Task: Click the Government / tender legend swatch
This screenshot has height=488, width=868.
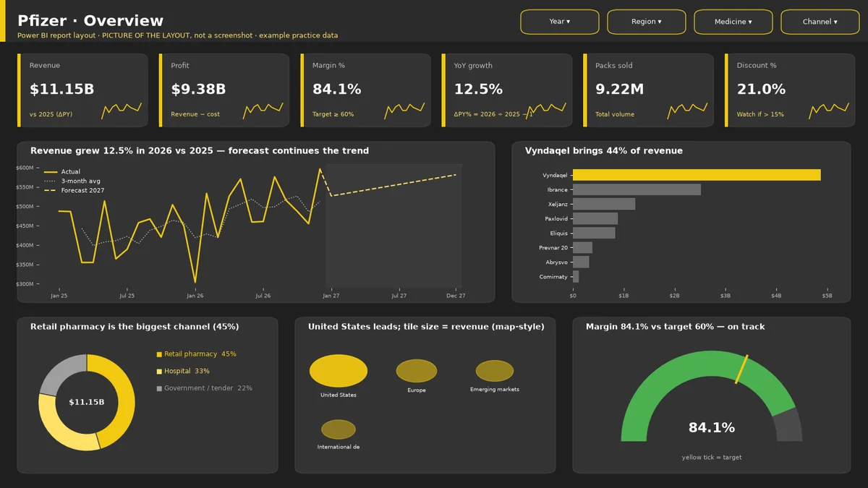Action: pyautogui.click(x=160, y=388)
